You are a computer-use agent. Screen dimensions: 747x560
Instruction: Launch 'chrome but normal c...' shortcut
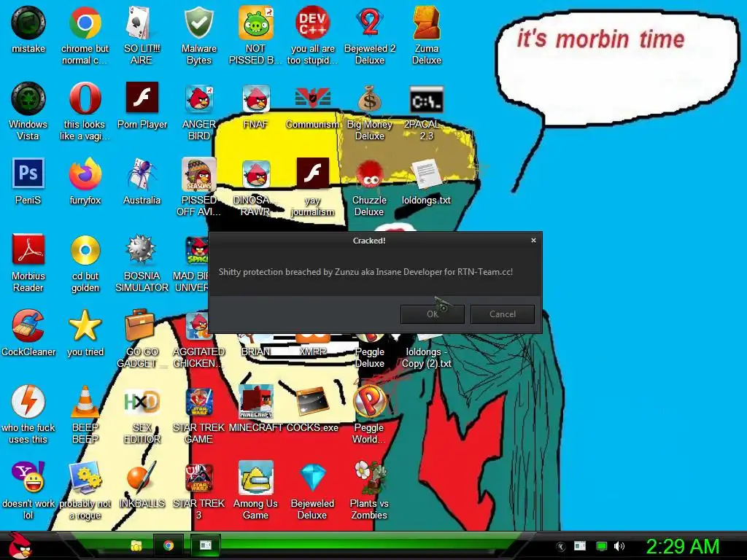click(85, 23)
